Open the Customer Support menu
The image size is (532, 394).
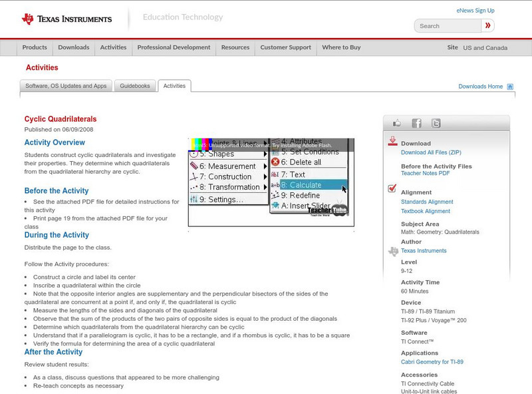point(286,47)
